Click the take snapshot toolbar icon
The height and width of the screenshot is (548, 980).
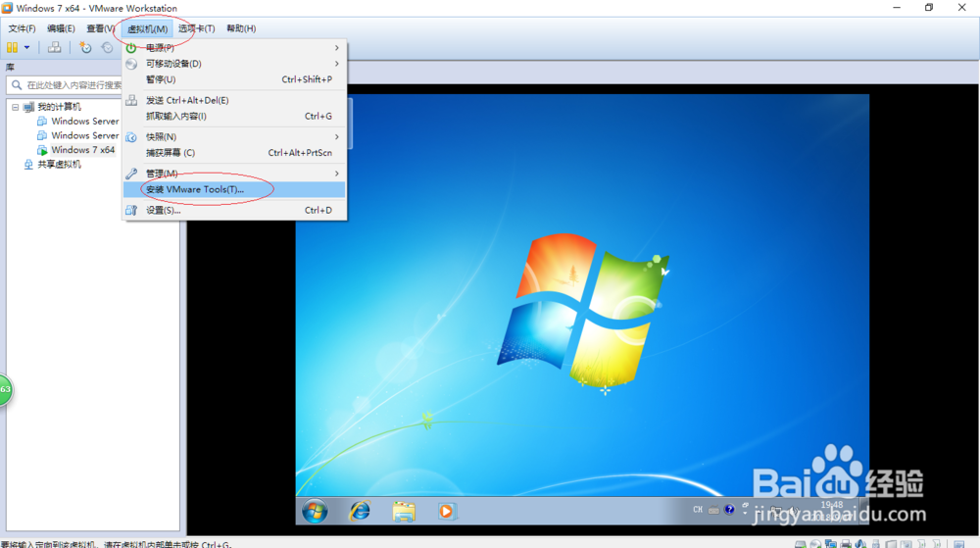tap(85, 47)
